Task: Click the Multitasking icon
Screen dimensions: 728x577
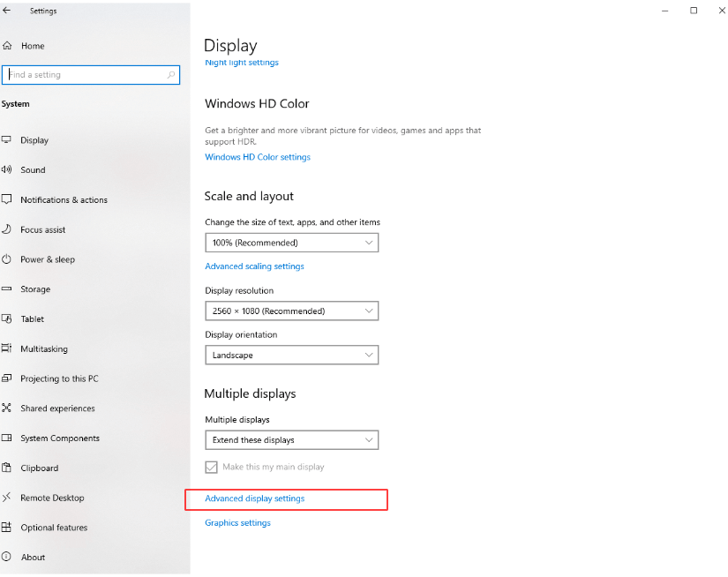Action: (x=6, y=348)
